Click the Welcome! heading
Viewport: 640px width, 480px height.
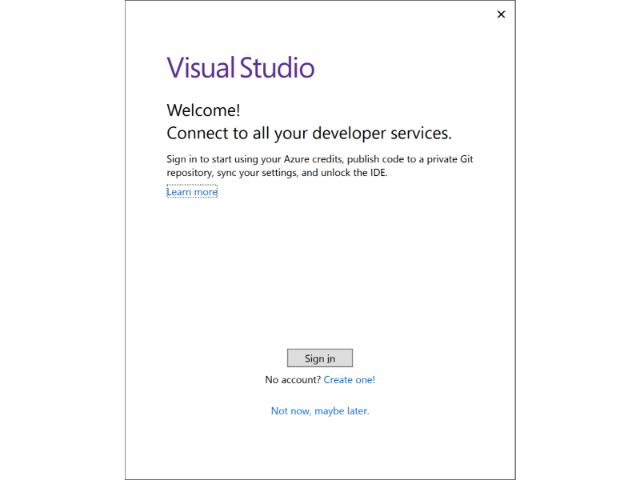203,110
